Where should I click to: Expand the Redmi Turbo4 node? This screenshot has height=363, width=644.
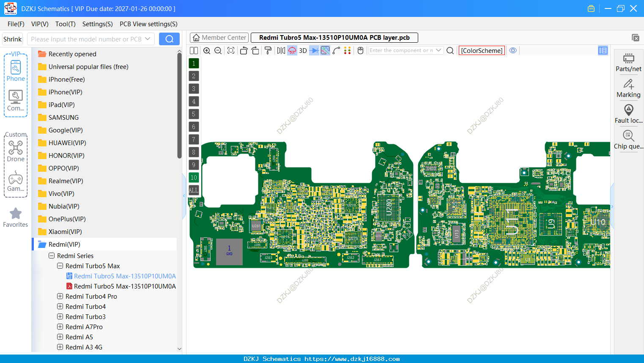pyautogui.click(x=60, y=306)
